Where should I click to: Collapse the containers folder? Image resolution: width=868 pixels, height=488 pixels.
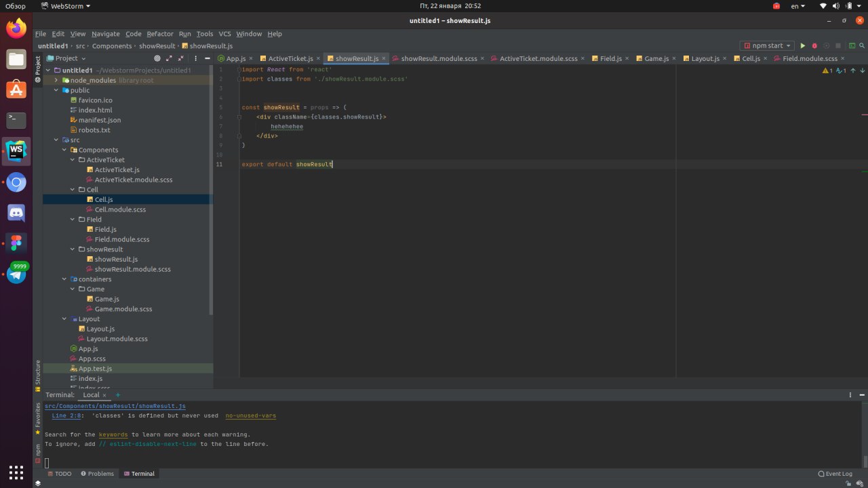point(65,279)
